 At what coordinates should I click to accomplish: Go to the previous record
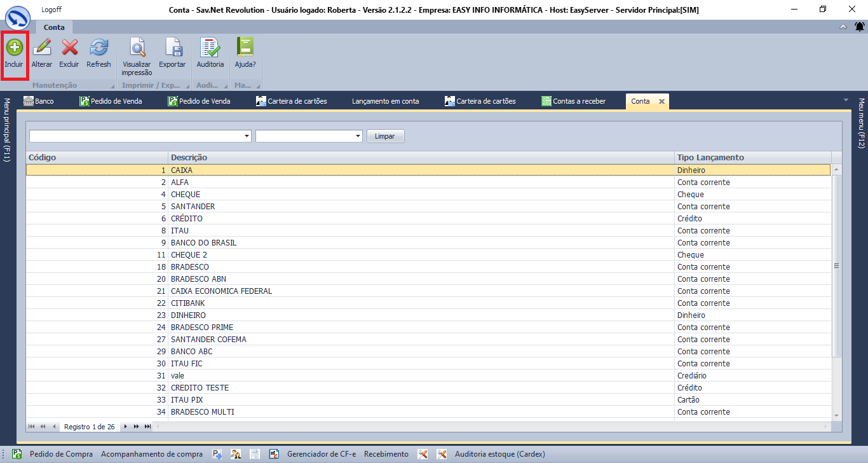tap(55, 427)
